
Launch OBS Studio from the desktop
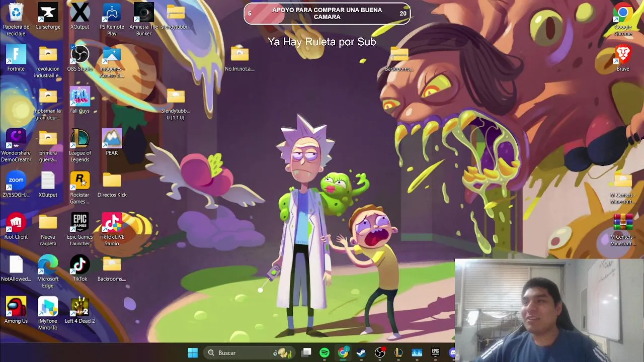[79, 58]
